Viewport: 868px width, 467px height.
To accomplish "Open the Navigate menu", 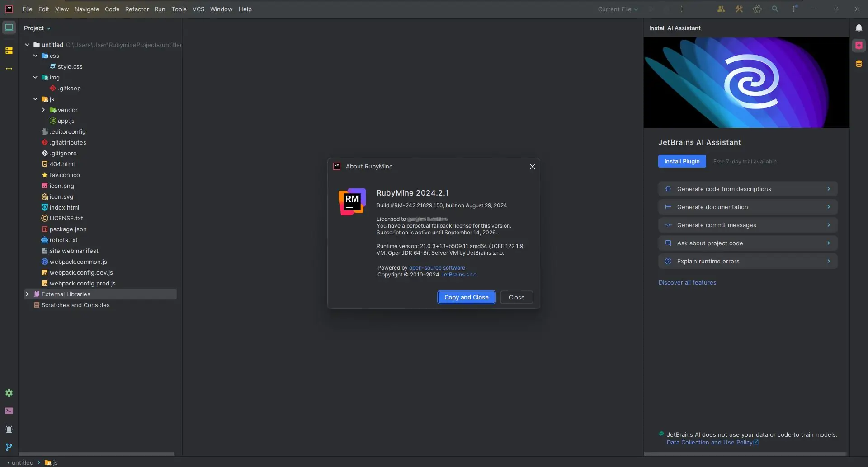I will (x=87, y=9).
